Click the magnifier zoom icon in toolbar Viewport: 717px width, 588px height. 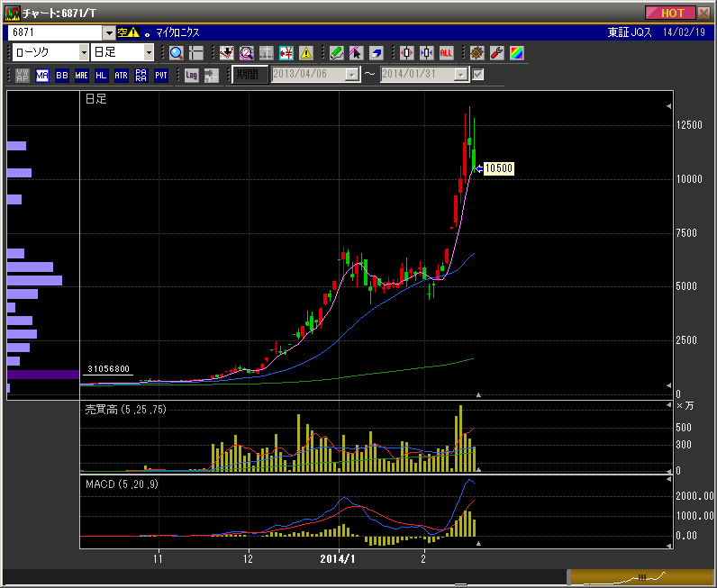coord(176,53)
